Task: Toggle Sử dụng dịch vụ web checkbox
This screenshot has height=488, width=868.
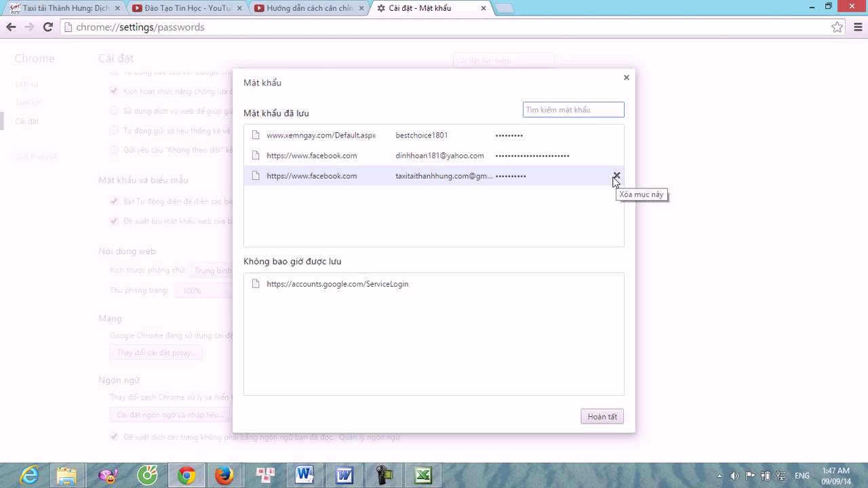Action: tap(115, 110)
